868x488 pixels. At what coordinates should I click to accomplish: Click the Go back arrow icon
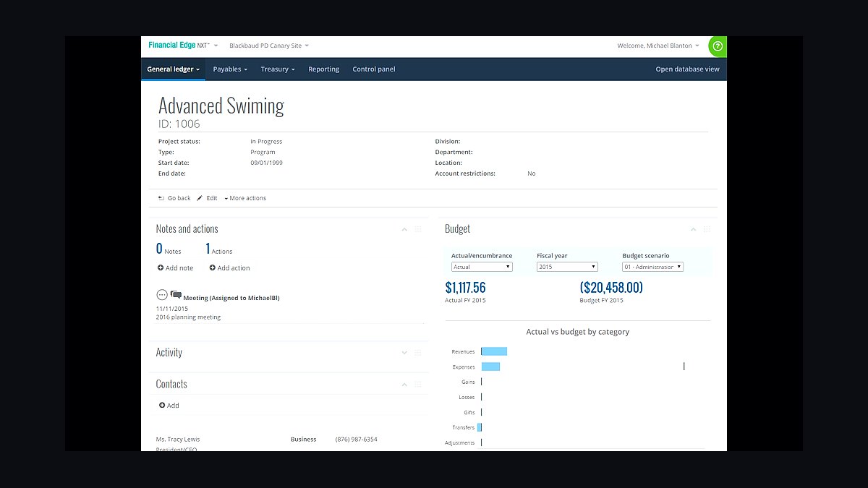pyautogui.click(x=161, y=198)
